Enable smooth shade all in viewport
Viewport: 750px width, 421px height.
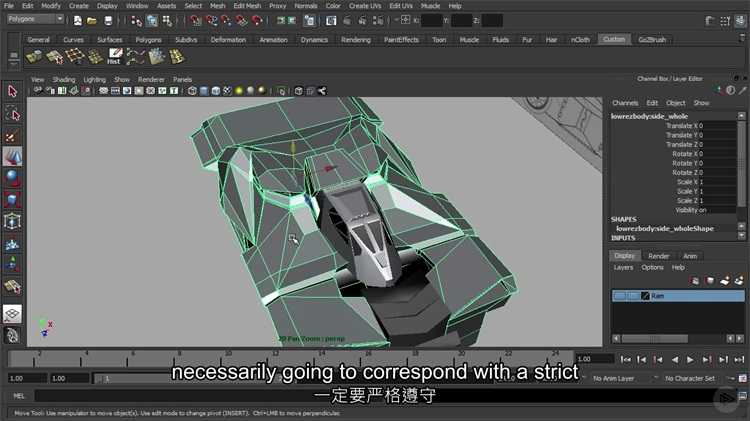[x=204, y=90]
